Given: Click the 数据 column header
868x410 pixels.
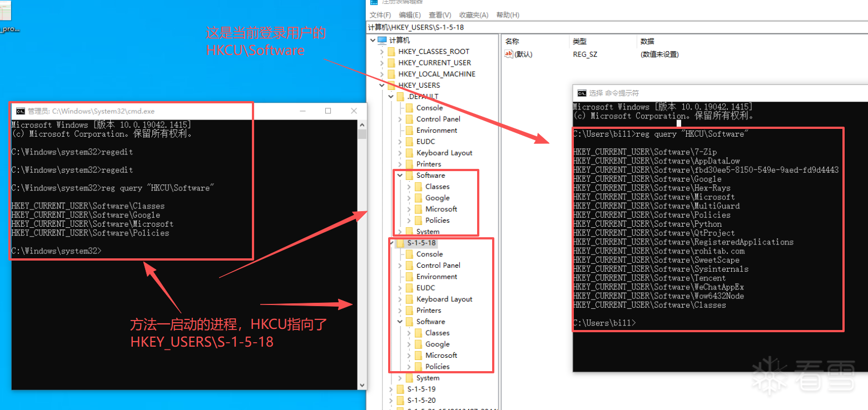Looking at the screenshot, I should (647, 41).
